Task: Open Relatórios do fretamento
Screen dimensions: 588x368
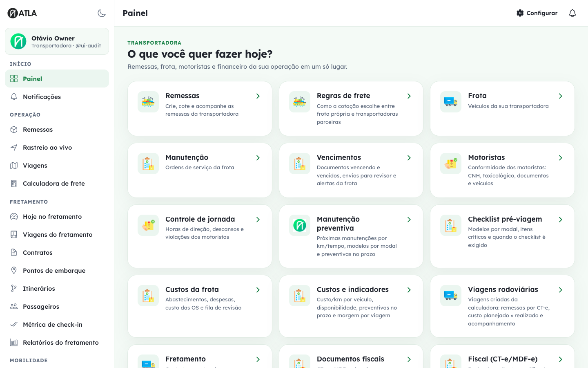Action: pos(57,343)
